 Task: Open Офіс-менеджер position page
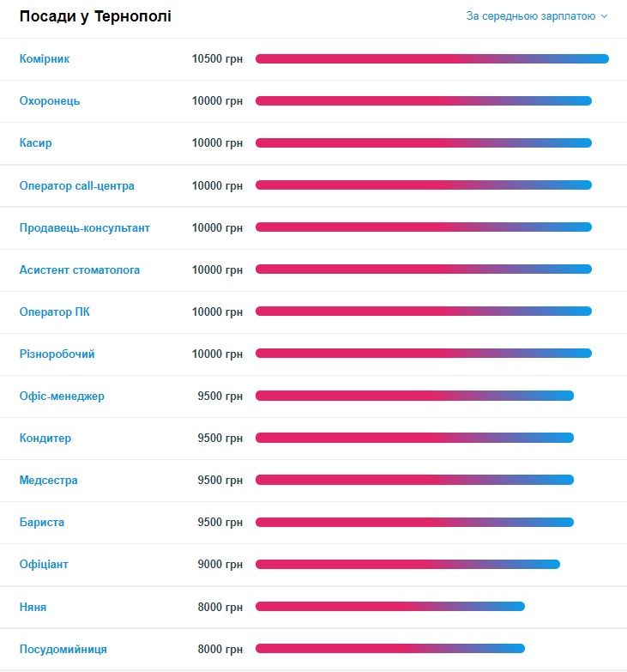click(x=62, y=396)
